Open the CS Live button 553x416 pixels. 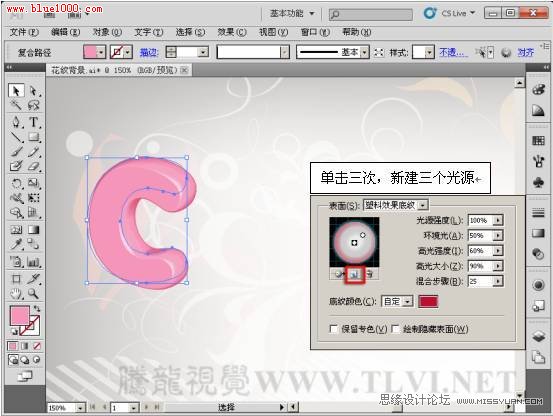click(x=449, y=13)
